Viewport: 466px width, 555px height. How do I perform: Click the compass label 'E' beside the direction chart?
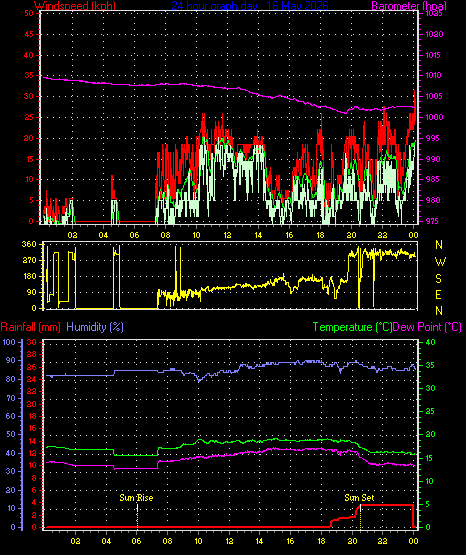[438, 294]
